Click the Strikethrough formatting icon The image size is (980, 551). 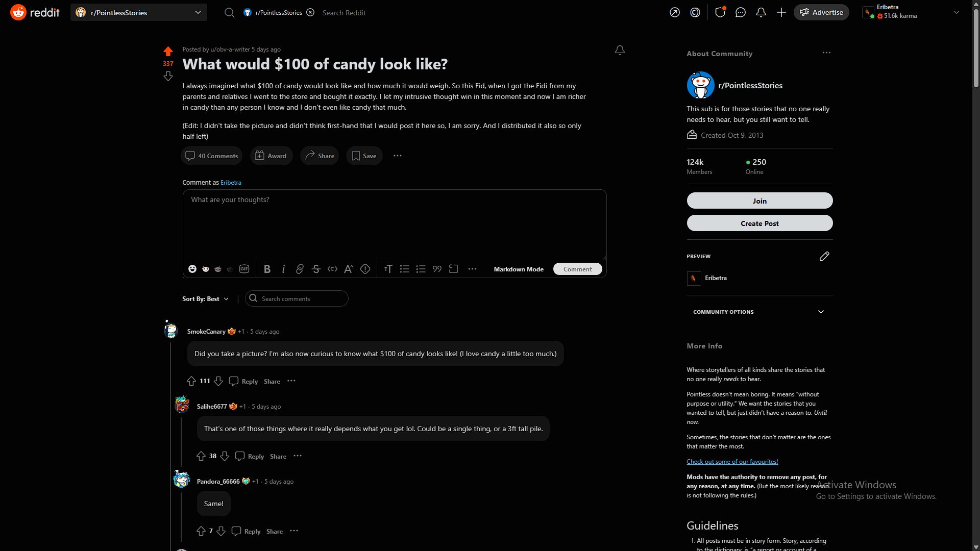pos(315,268)
